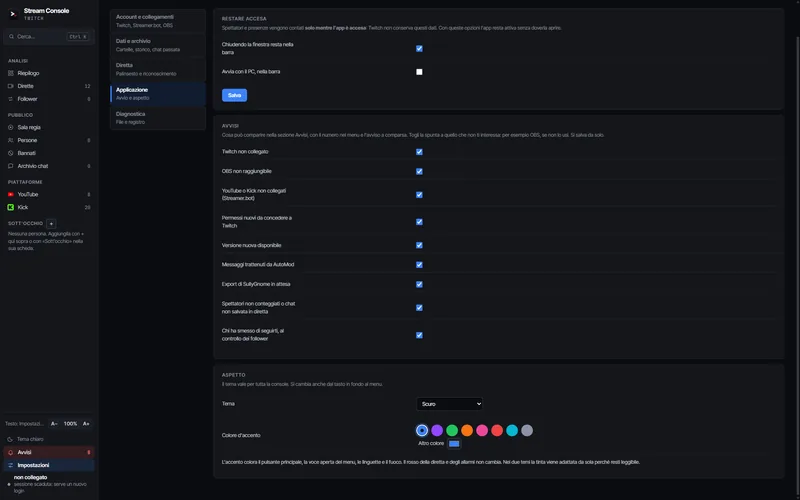Go to the 'Diagnostica' settings tab
Image resolution: width=800 pixels, height=500 pixels.
pos(158,118)
